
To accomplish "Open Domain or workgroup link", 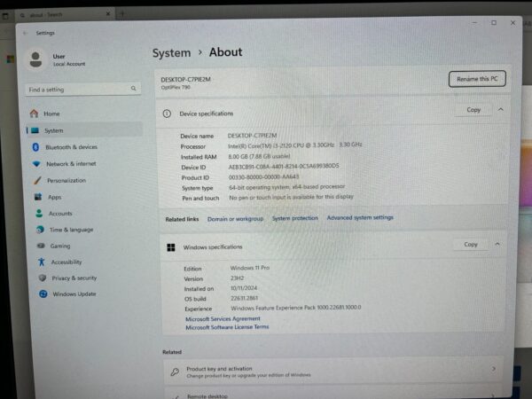I will point(235,219).
